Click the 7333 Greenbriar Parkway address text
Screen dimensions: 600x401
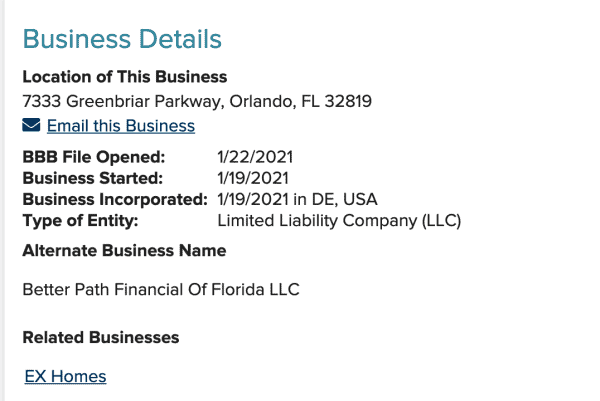(122, 101)
